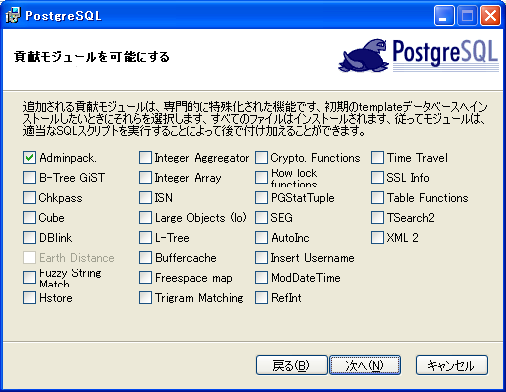Screen dimensions: 506x392
Task: Uncheck the Adminpack checkbox
Action: tap(29, 158)
